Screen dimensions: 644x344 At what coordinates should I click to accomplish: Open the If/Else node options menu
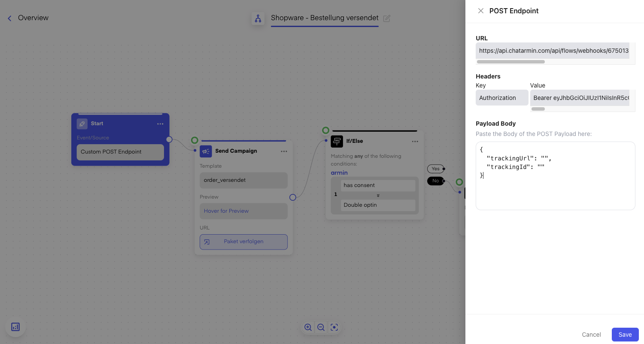(415, 141)
